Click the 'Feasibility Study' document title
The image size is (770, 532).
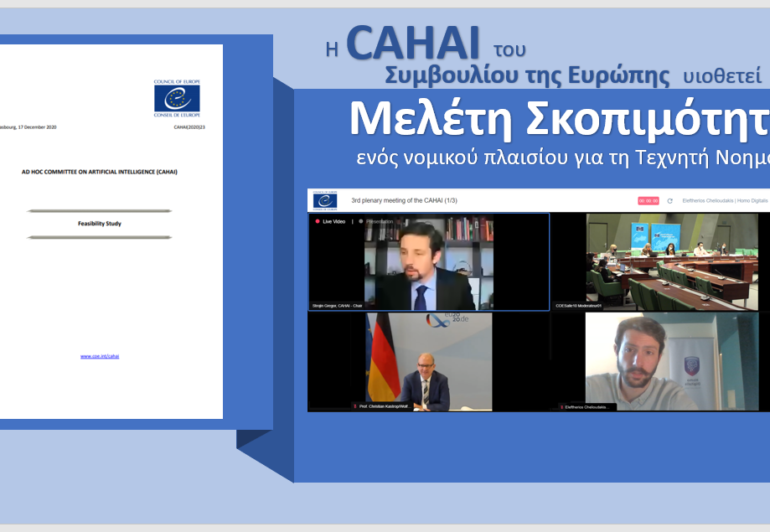coord(100,224)
